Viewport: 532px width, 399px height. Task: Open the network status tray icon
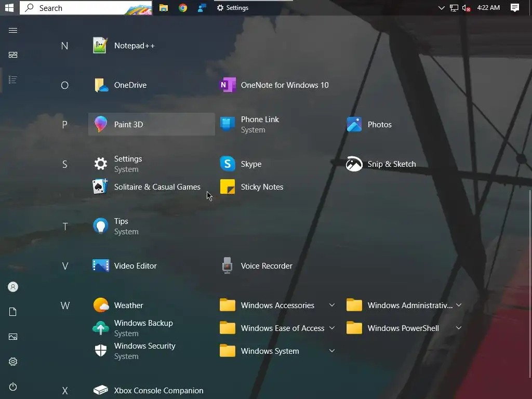[454, 7]
